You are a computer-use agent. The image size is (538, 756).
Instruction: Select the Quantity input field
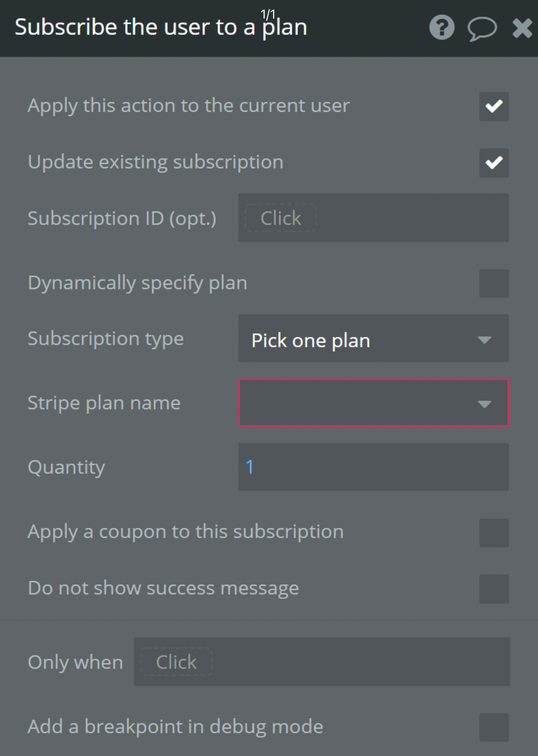pos(373,468)
